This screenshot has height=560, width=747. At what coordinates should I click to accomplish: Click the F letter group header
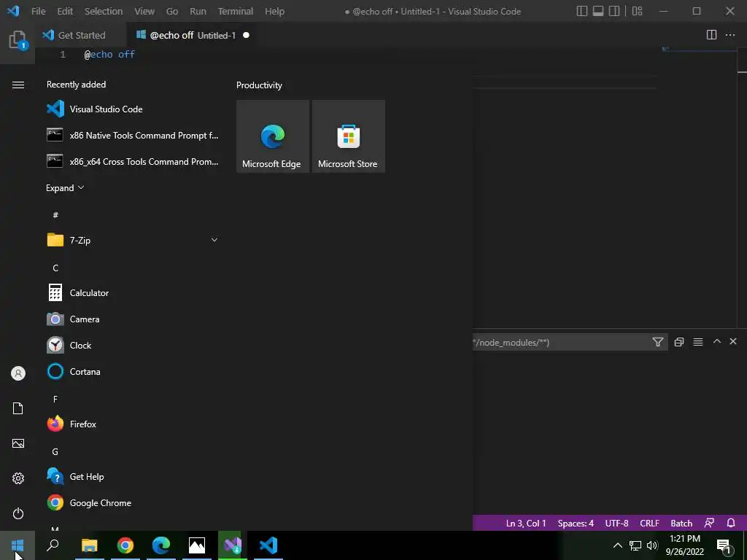[x=55, y=399]
